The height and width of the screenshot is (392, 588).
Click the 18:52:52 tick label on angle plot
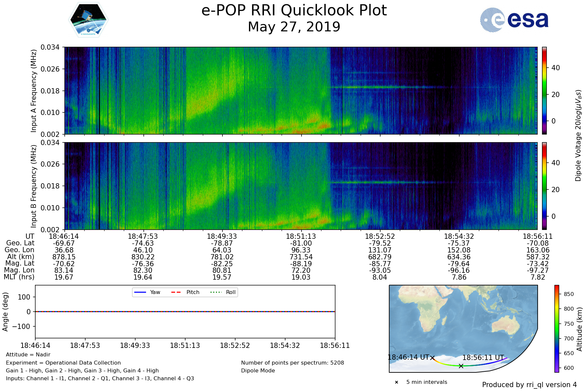(235, 346)
